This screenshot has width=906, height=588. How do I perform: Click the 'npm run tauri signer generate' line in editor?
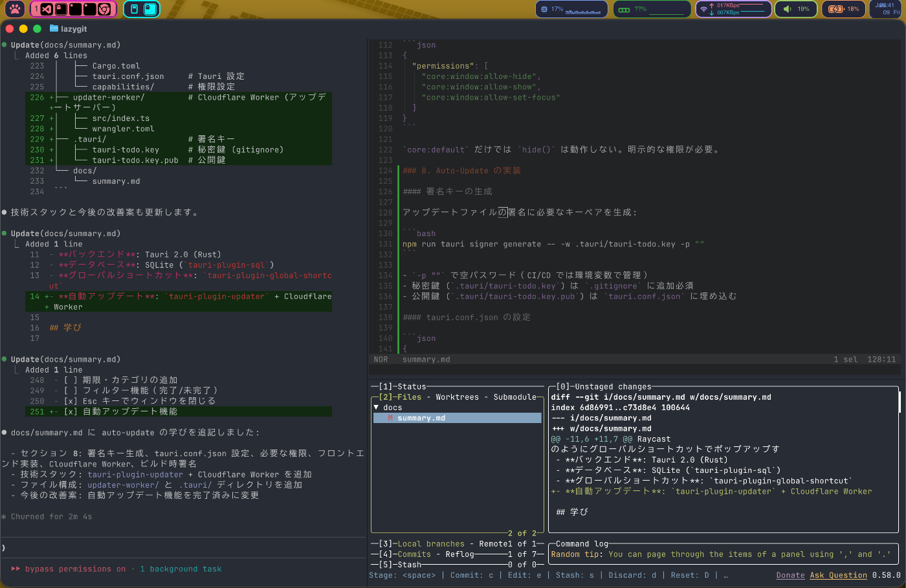(x=553, y=244)
